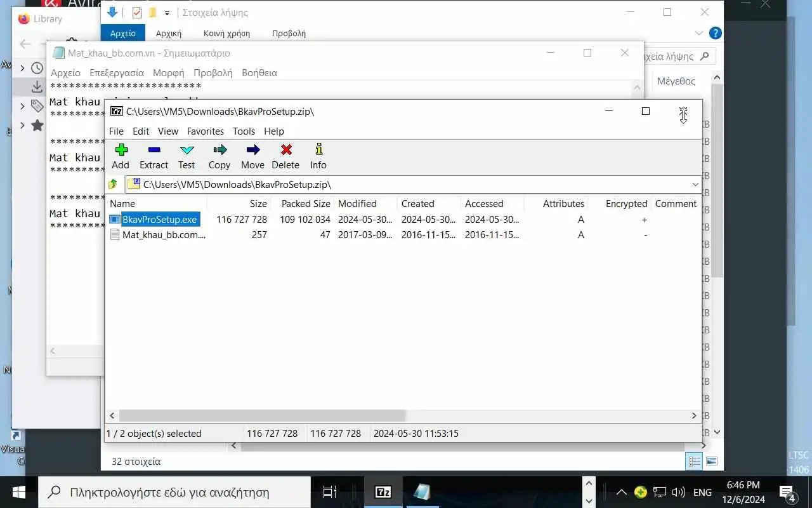Image resolution: width=812 pixels, height=508 pixels.
Task: Click the ENG language indicator
Action: [x=702, y=492]
